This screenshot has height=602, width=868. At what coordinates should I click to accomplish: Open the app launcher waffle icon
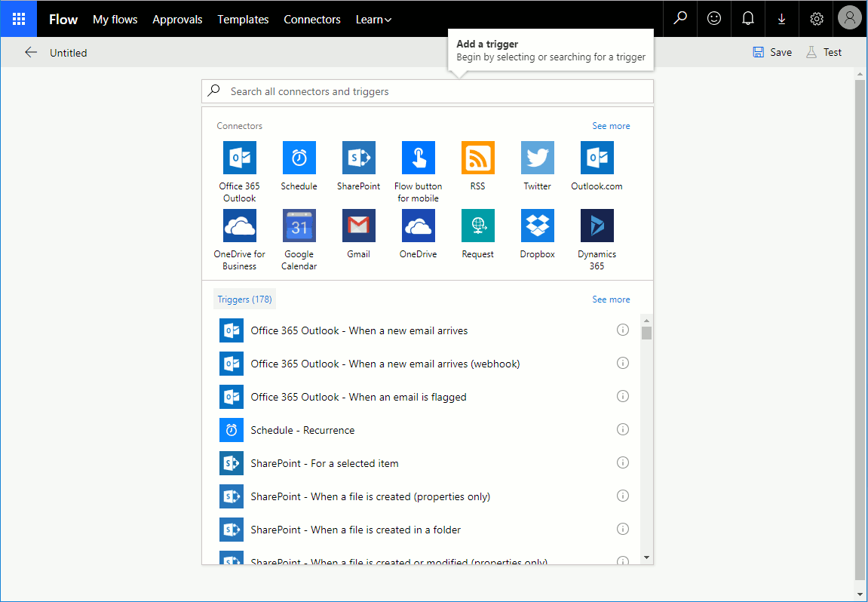click(x=19, y=19)
